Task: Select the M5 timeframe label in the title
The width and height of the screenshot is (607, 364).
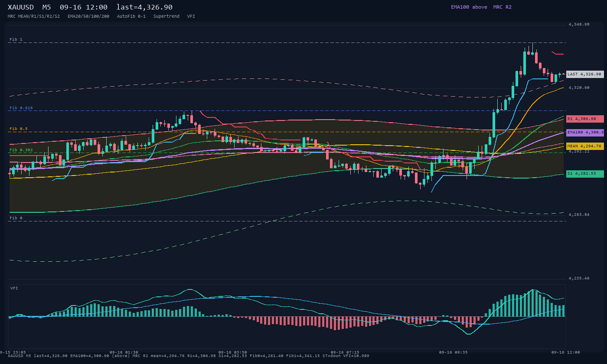Action: coord(47,7)
